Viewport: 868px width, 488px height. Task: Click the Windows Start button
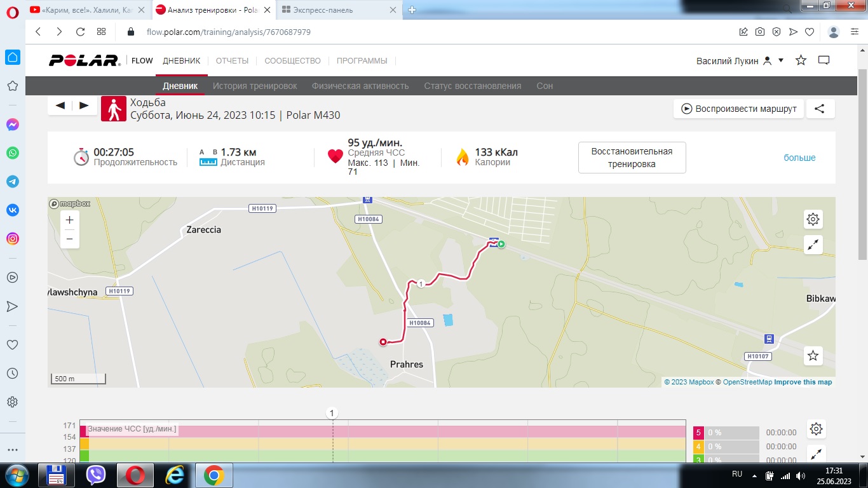(x=16, y=475)
